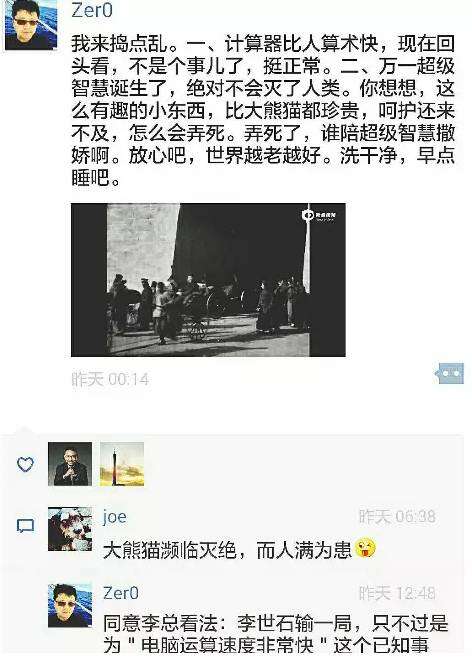472x658 pixels.
Task: Tap joe's comment timestamp 昨天 06:38
Action: (397, 517)
